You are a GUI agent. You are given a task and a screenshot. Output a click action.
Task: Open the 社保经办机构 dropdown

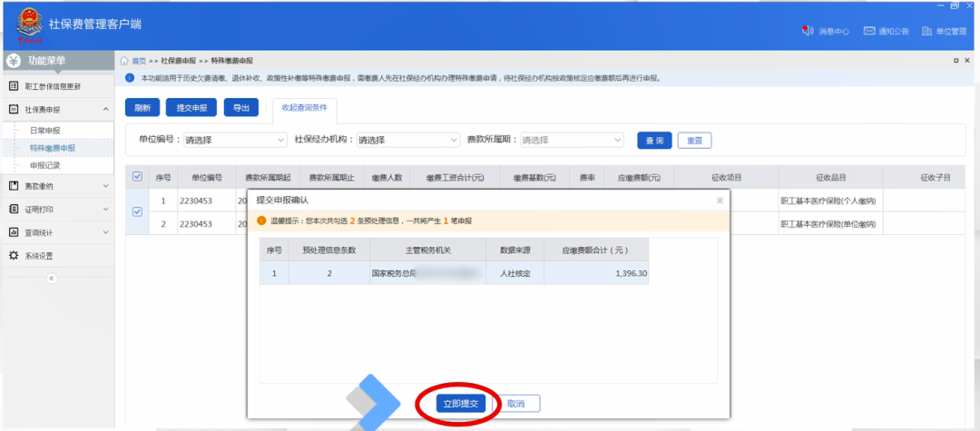(x=408, y=140)
